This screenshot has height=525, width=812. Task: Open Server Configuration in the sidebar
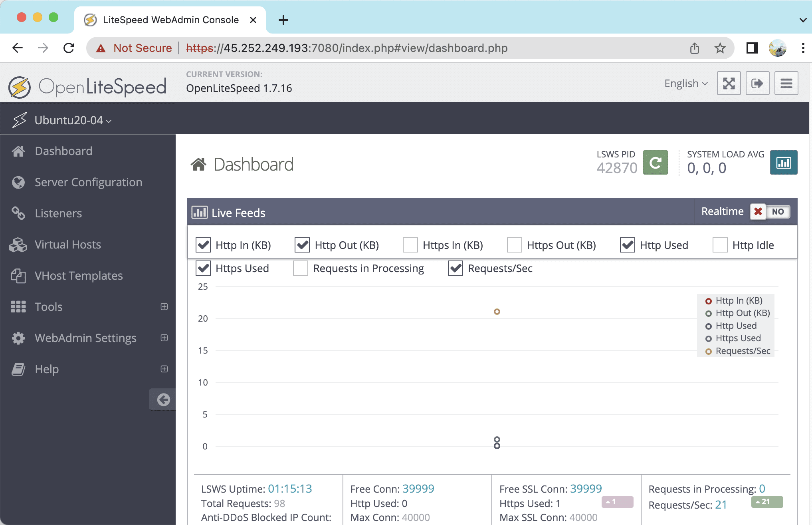point(88,182)
